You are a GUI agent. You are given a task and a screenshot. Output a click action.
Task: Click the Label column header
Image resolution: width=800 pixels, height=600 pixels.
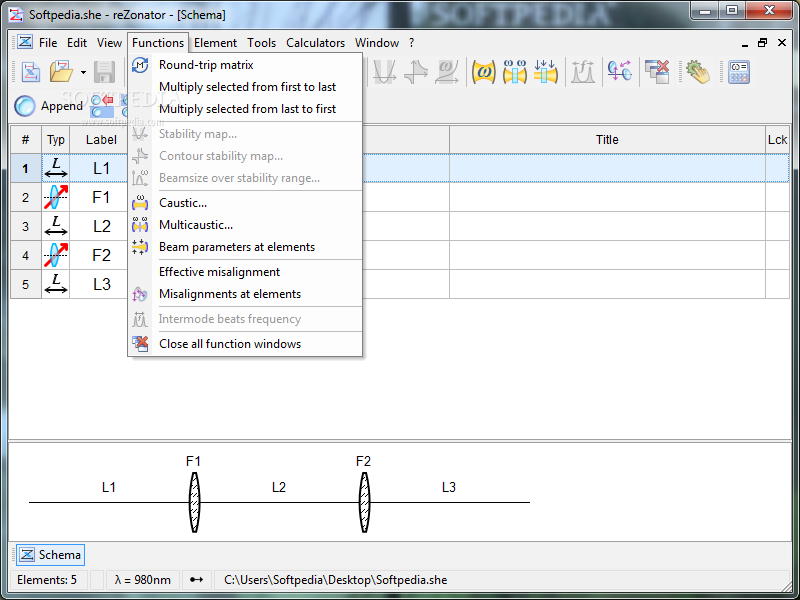(x=101, y=139)
